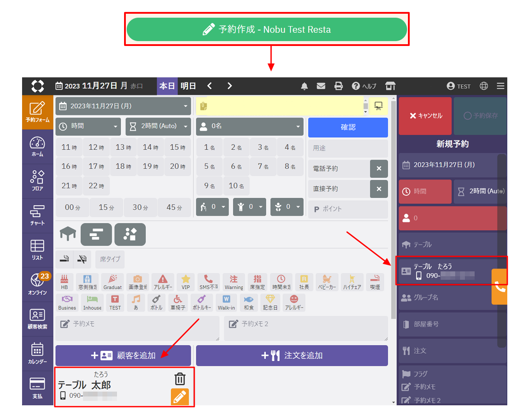Image resolution: width=532 pixels, height=419 pixels.
Task: Click the notification bell icon
Action: coord(304,86)
